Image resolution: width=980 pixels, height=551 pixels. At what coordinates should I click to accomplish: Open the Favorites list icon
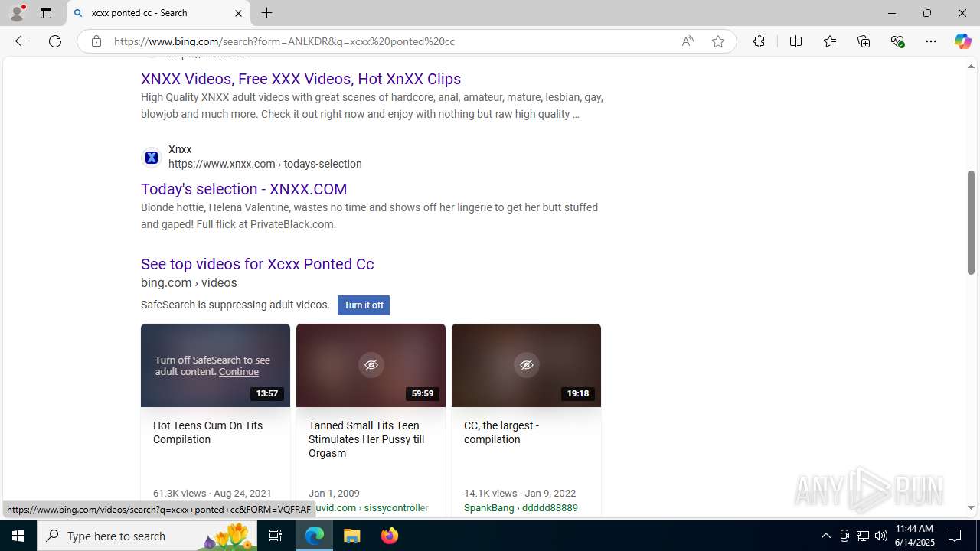[829, 41]
